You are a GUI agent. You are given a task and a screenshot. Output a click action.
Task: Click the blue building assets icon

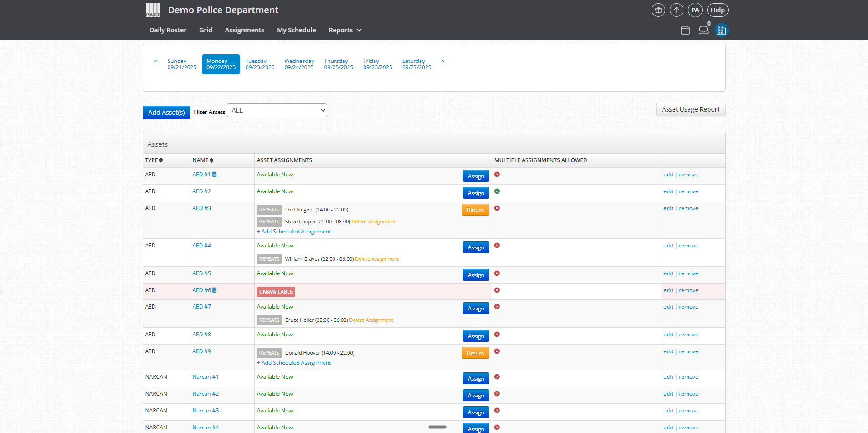pos(721,30)
